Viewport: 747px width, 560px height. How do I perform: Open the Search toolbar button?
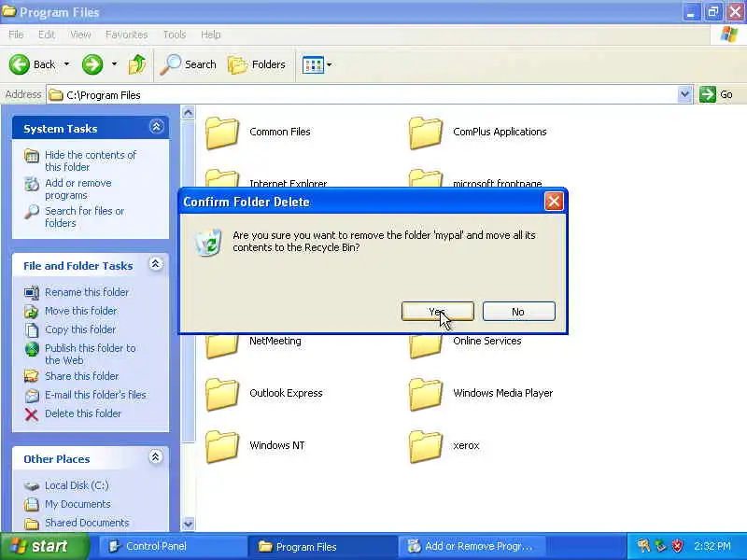click(188, 64)
